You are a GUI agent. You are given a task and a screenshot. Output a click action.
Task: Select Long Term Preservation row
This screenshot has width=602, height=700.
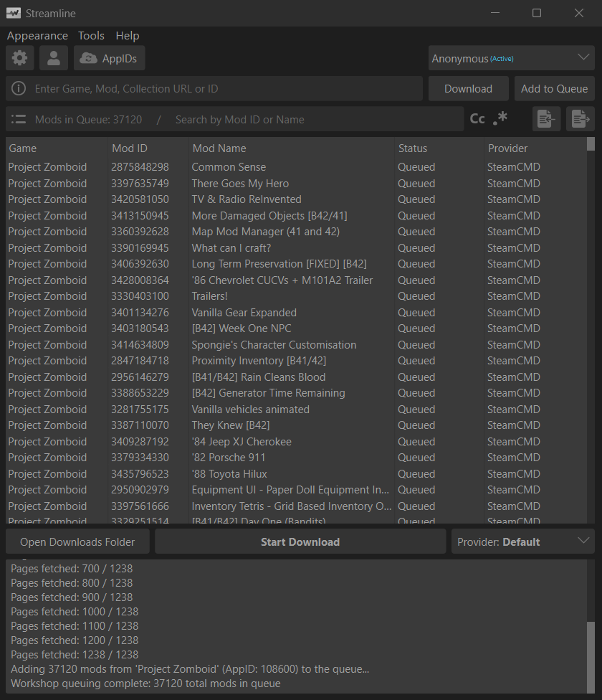click(x=296, y=264)
